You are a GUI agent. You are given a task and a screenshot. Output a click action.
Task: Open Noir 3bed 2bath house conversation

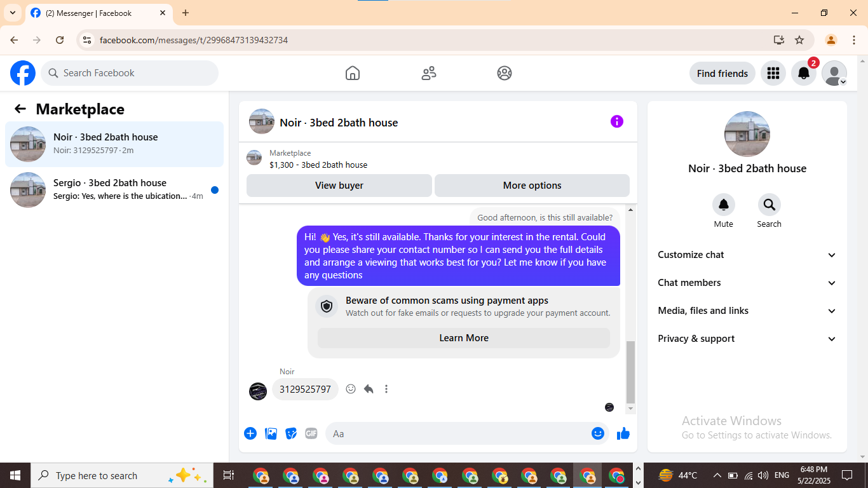click(x=114, y=144)
